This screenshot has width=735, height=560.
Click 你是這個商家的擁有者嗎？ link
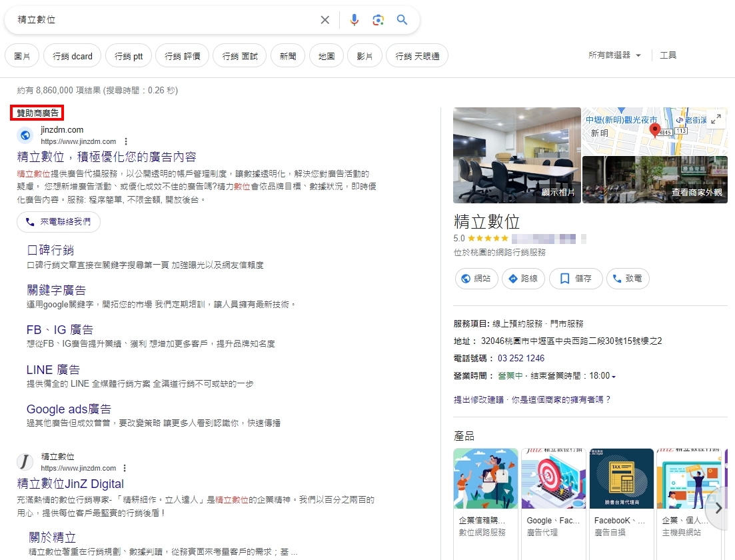(561, 399)
